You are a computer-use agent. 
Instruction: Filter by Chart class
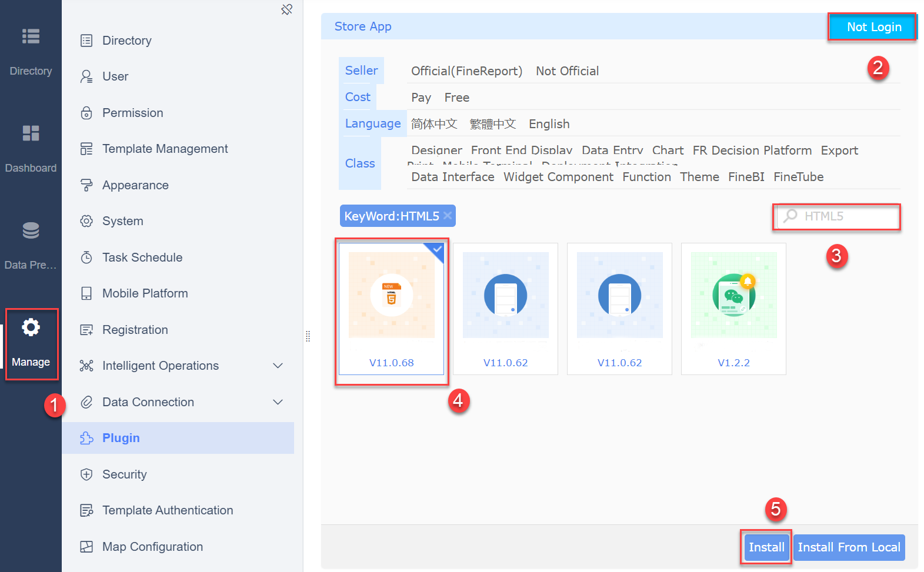(x=668, y=150)
